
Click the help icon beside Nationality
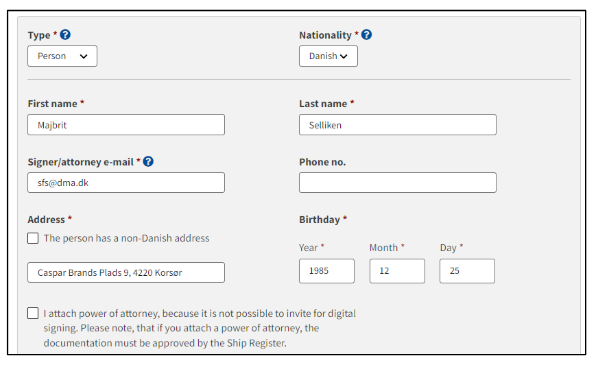pyautogui.click(x=366, y=35)
